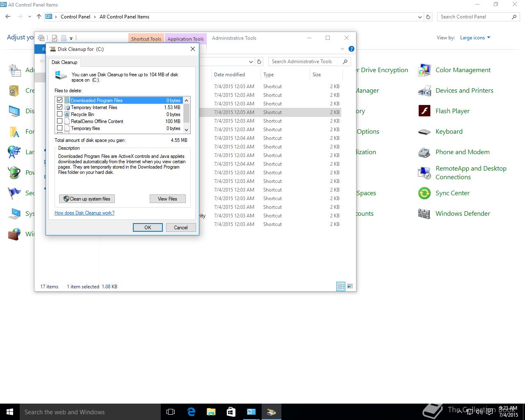The height and width of the screenshot is (420, 525).
Task: Click Control Panel in the breadcrumb path
Action: click(75, 17)
